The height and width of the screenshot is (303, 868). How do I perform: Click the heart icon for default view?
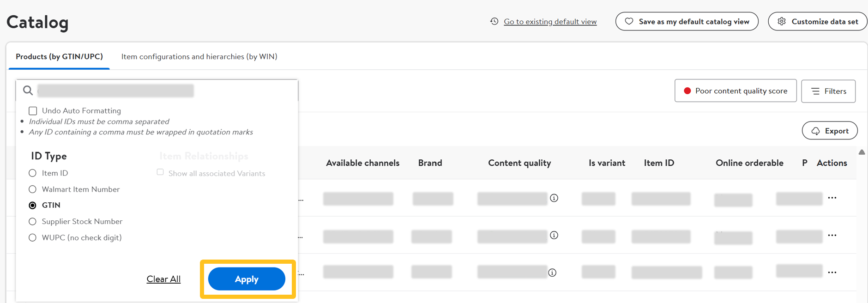(x=629, y=21)
